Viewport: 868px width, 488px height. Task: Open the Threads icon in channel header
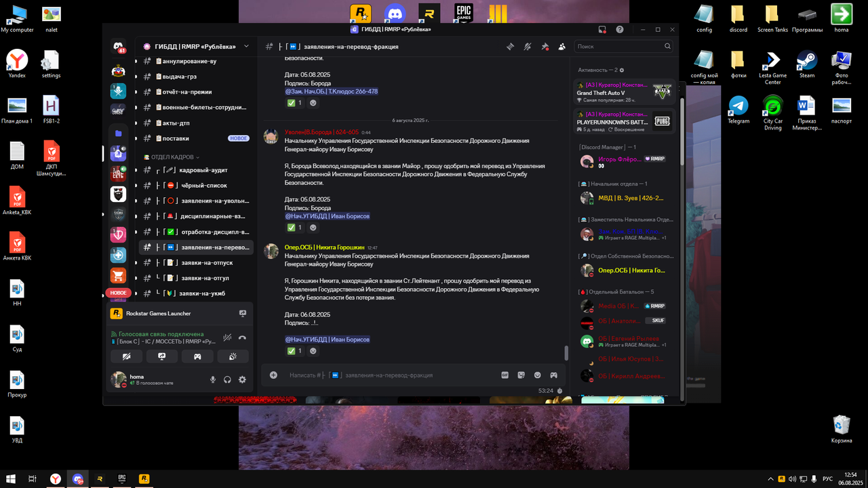click(x=510, y=47)
